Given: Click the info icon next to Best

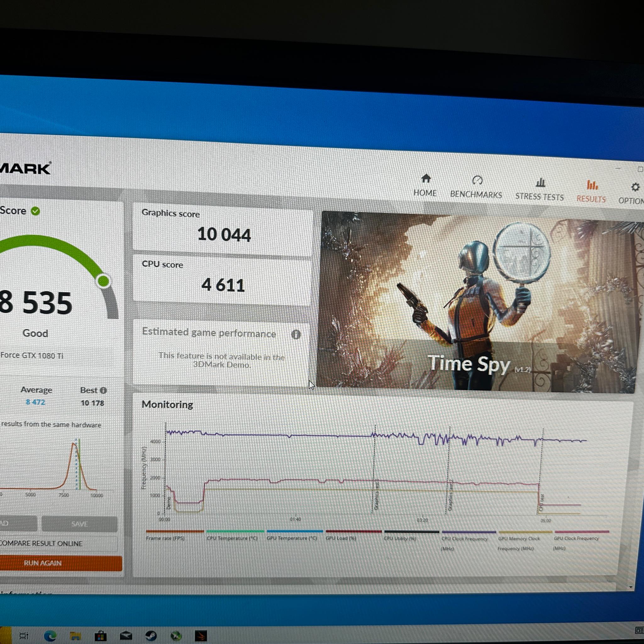Looking at the screenshot, I should point(103,390).
